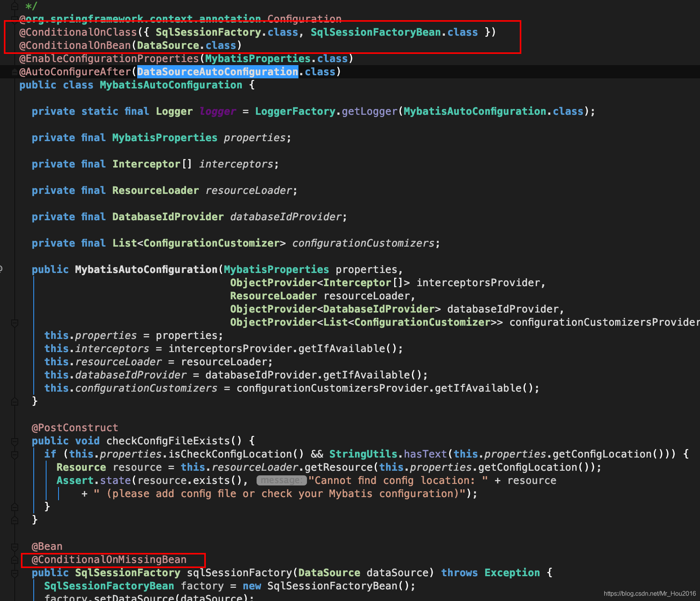Click resource.exists() call
Viewport: 700px width, 601px height.
[x=190, y=480]
